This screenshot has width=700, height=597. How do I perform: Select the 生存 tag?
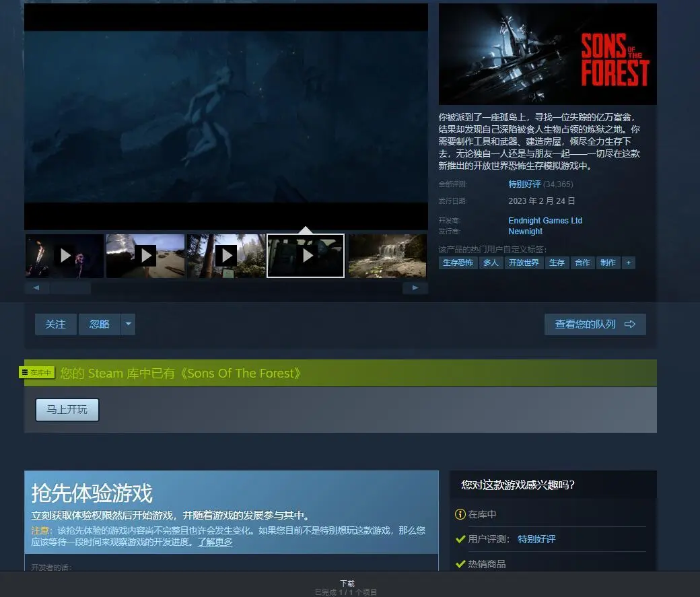[x=557, y=262]
